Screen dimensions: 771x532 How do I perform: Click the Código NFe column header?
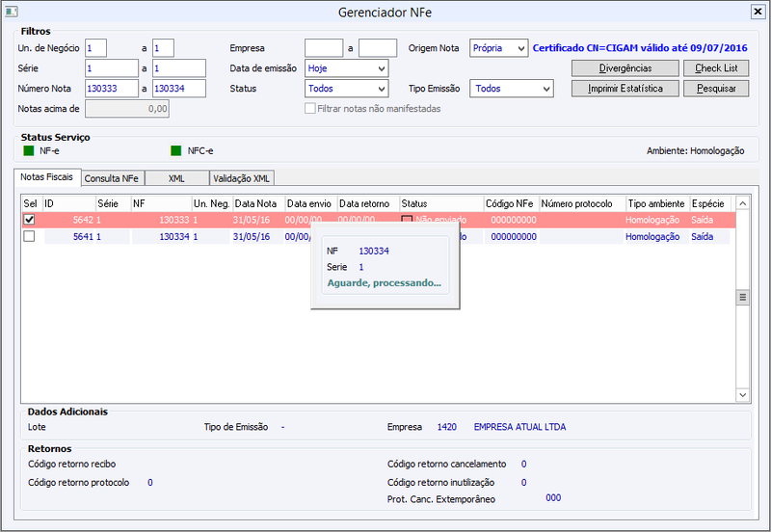(x=512, y=203)
